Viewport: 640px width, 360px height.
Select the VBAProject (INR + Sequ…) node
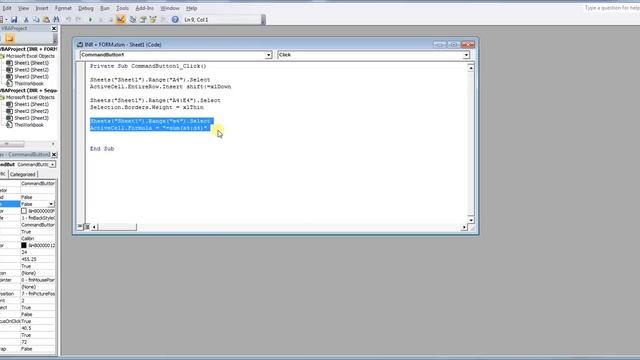pos(29,90)
